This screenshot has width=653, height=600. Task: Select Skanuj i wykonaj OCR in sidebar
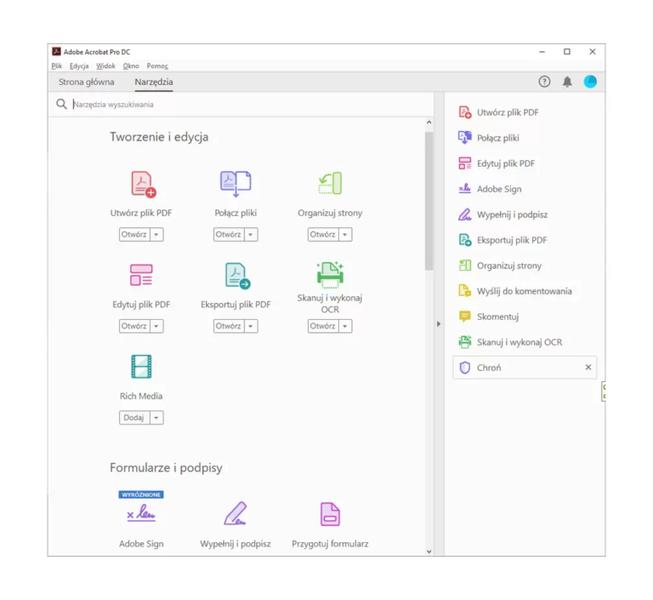pos(510,342)
